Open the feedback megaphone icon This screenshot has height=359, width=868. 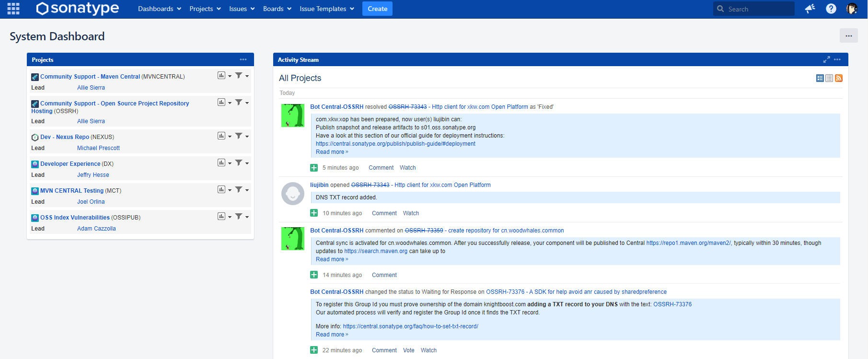[810, 9]
